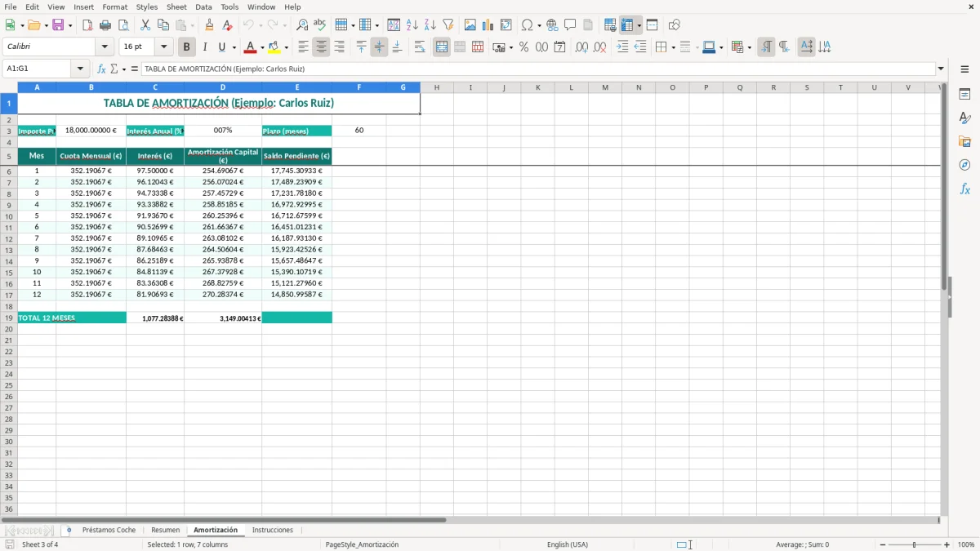Image resolution: width=980 pixels, height=551 pixels.
Task: Open the Underline style dropdown arrow
Action: click(234, 47)
